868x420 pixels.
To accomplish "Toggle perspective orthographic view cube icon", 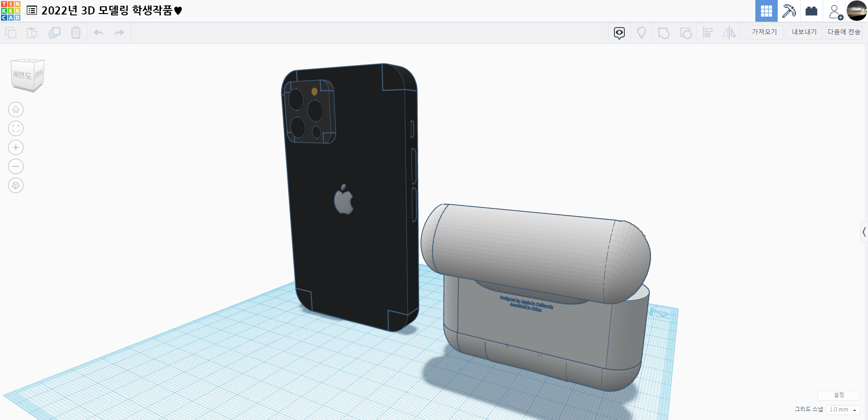I will 16,185.
